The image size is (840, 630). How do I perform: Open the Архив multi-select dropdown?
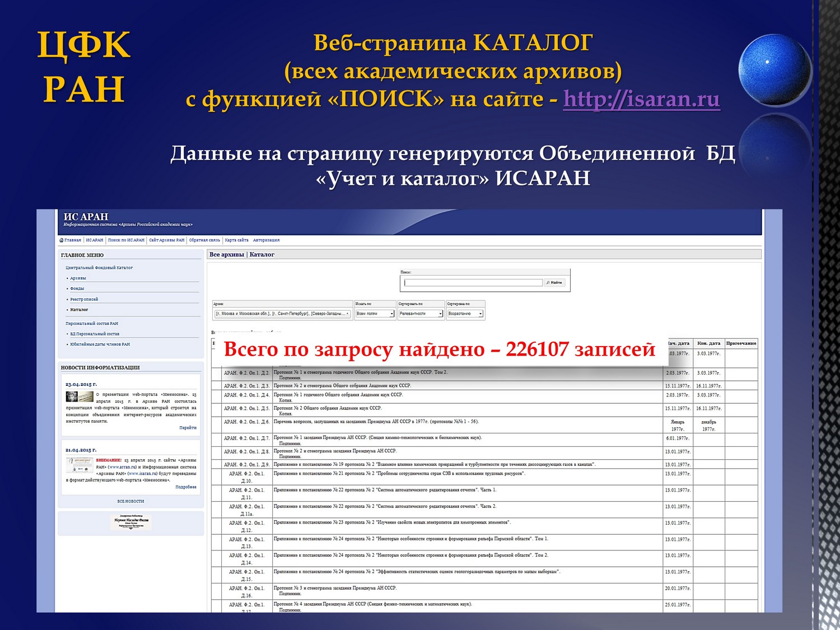[282, 314]
